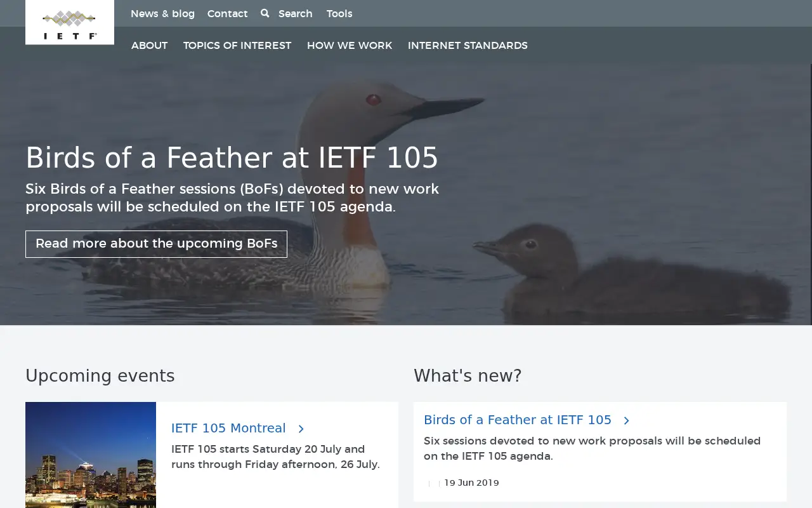Open How We Work menu
812x508 pixels.
click(x=350, y=46)
